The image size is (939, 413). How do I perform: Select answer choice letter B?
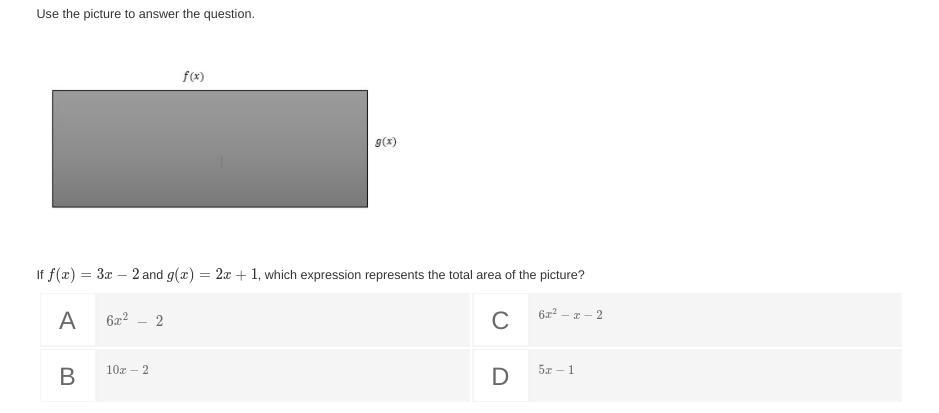tap(67, 376)
